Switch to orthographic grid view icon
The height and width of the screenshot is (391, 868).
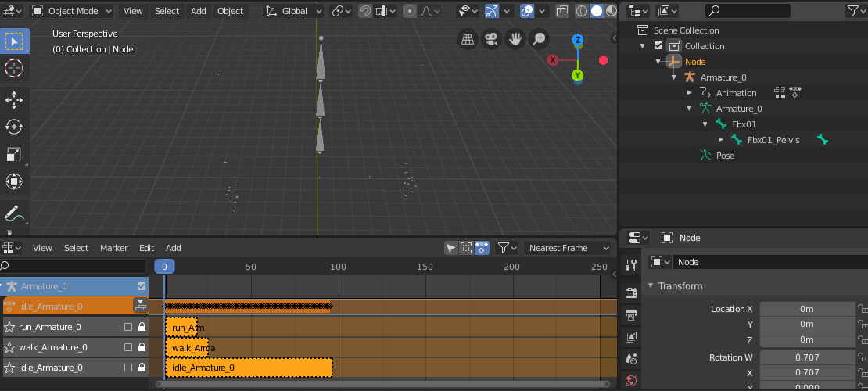467,39
